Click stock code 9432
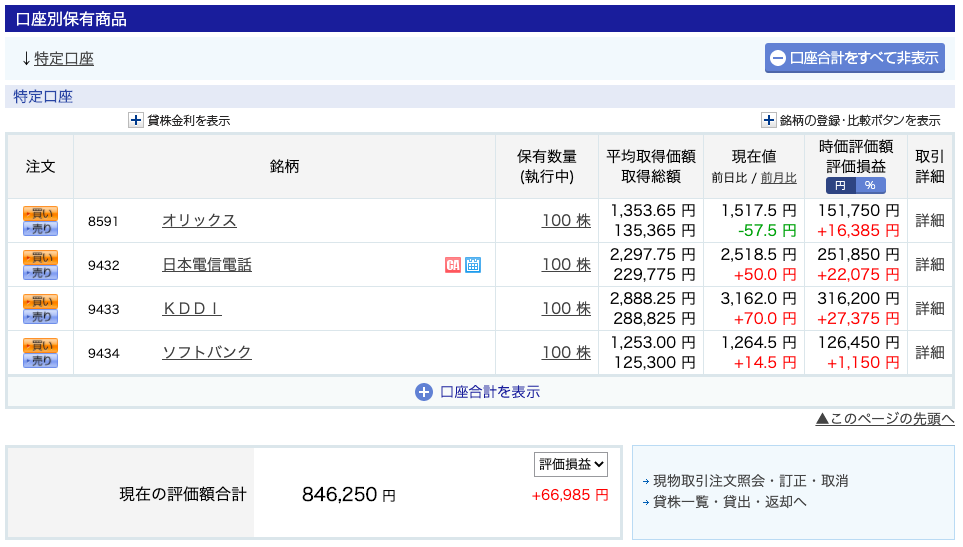 tap(103, 265)
